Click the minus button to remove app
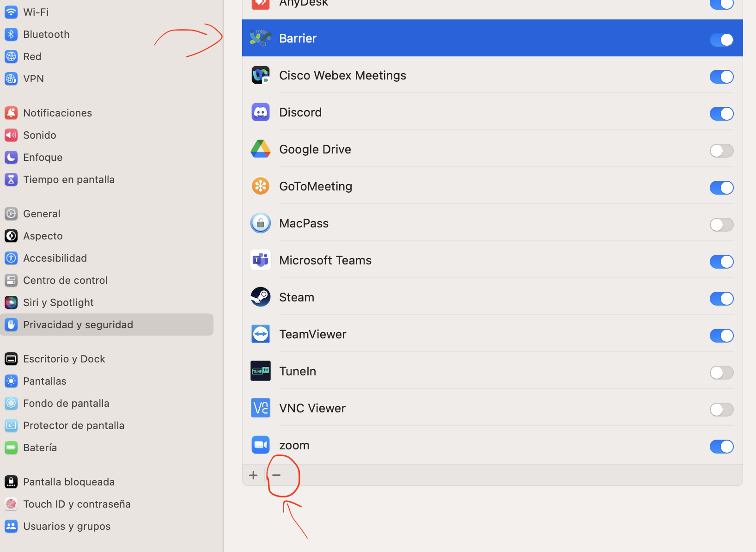Image resolution: width=756 pixels, height=552 pixels. tap(276, 475)
